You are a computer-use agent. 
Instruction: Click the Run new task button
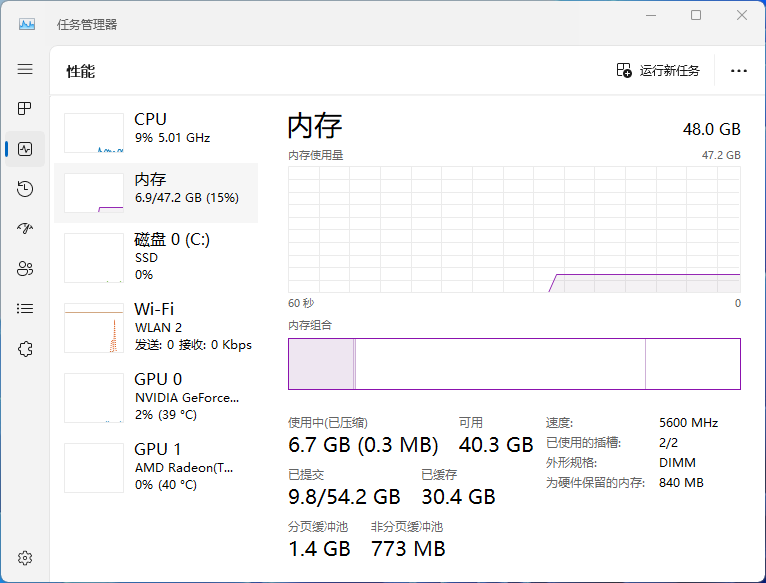point(658,71)
